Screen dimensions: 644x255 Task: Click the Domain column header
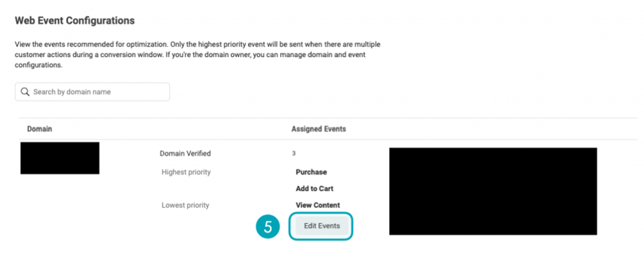[x=39, y=129]
